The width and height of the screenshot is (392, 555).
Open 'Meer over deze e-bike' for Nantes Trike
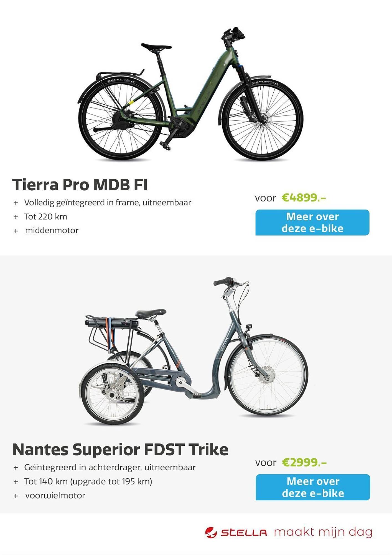click(313, 487)
